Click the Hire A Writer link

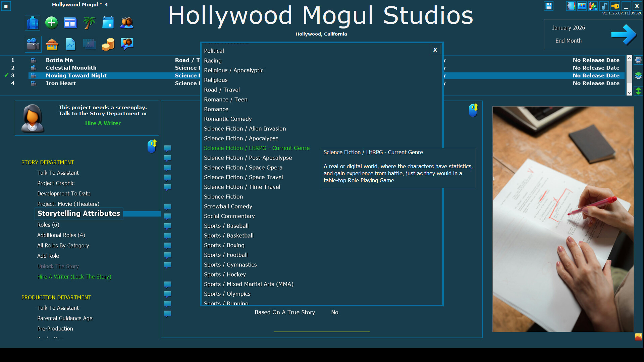(103, 123)
